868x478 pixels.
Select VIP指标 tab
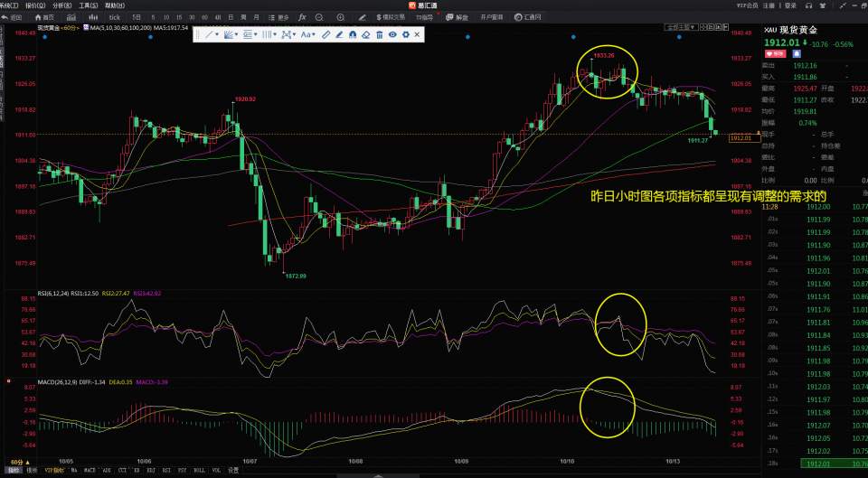tap(54, 470)
